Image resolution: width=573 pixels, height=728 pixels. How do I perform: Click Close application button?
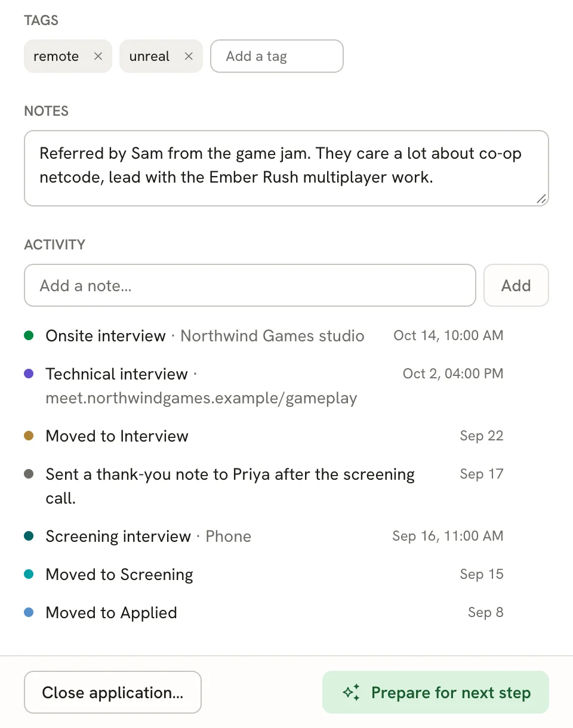point(113,692)
